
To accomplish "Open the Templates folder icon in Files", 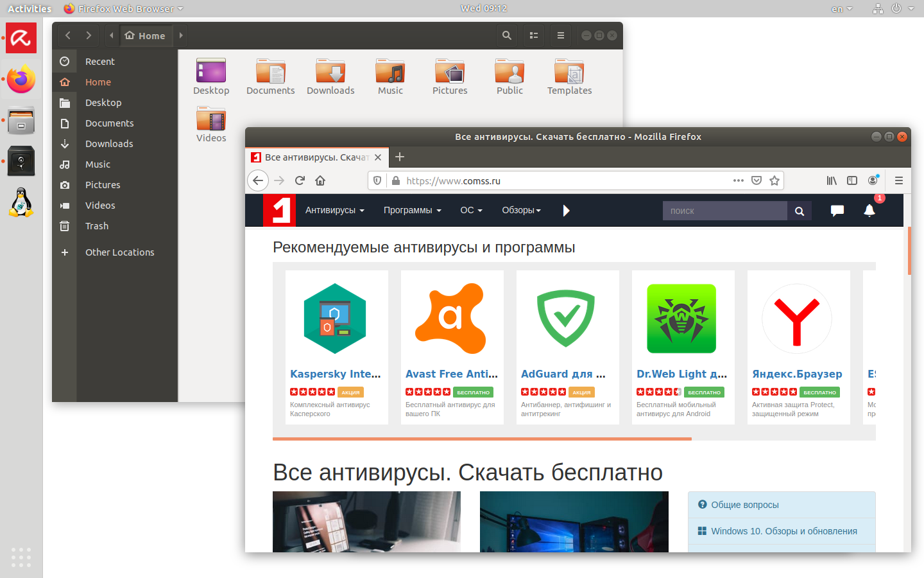I will 569,77.
